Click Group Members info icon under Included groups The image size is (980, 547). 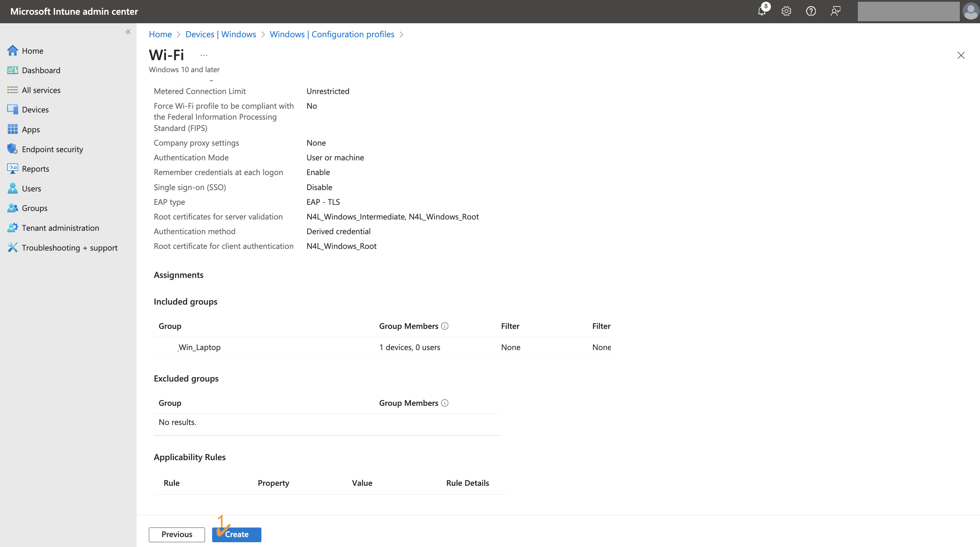(x=445, y=326)
